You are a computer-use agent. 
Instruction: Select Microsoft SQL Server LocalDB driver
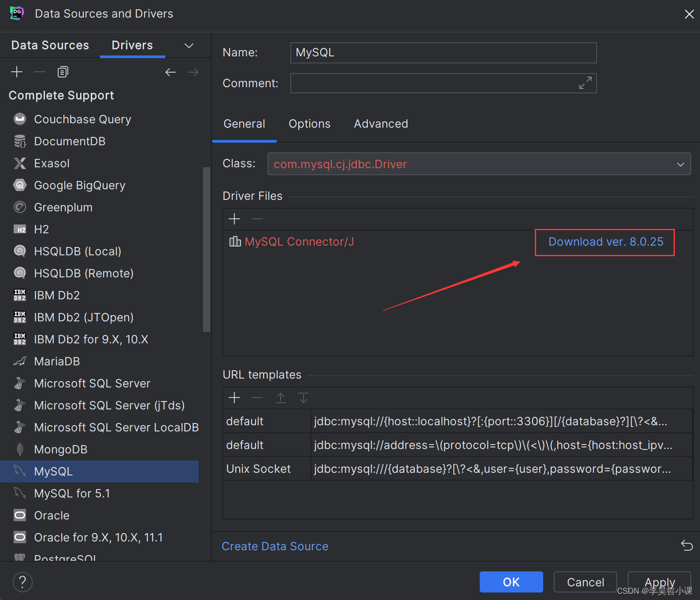pos(100,427)
